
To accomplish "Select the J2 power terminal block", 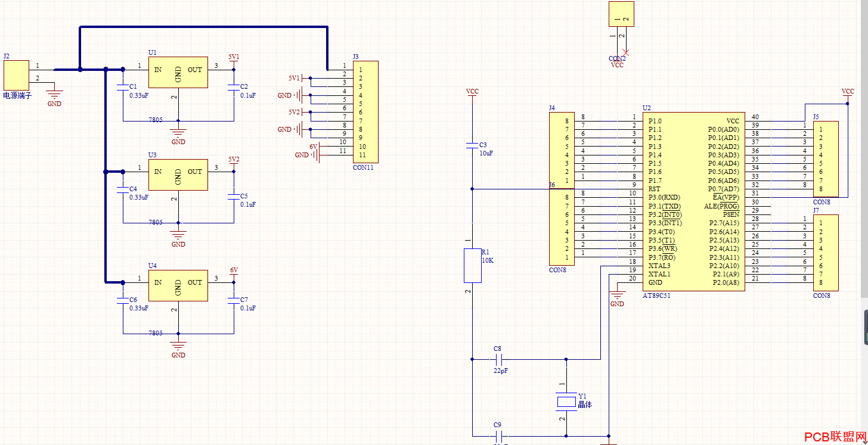I will 16,74.
